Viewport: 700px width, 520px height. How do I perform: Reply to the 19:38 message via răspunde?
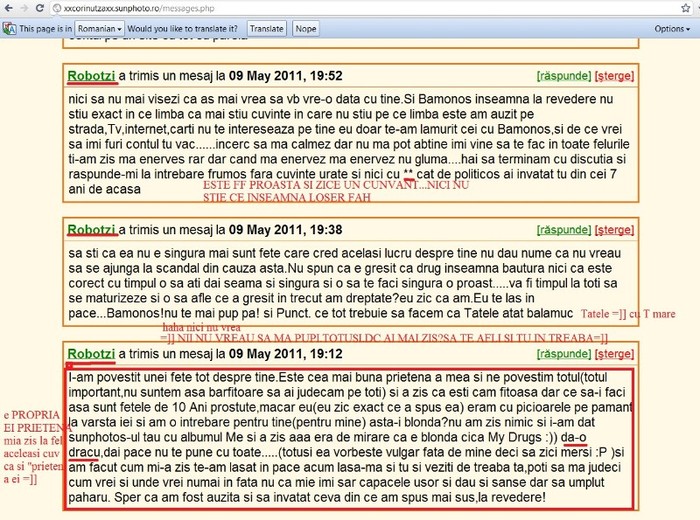coord(563,230)
